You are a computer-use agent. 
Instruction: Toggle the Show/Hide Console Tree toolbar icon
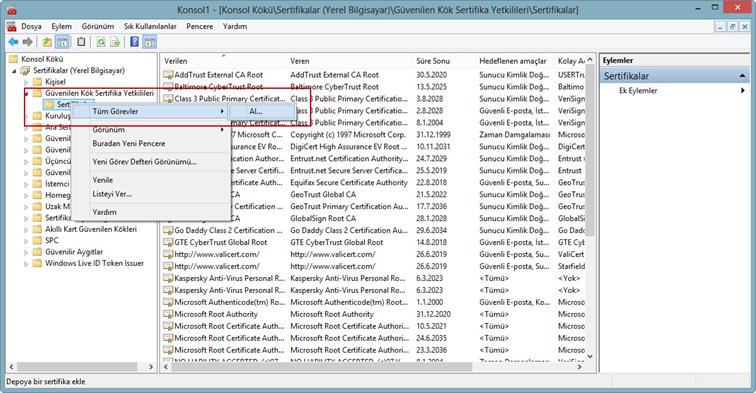[63, 42]
